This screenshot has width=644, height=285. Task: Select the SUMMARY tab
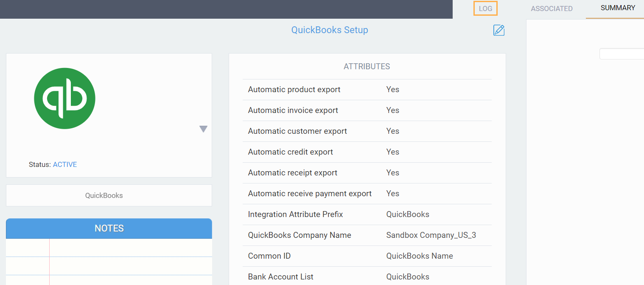click(x=618, y=8)
